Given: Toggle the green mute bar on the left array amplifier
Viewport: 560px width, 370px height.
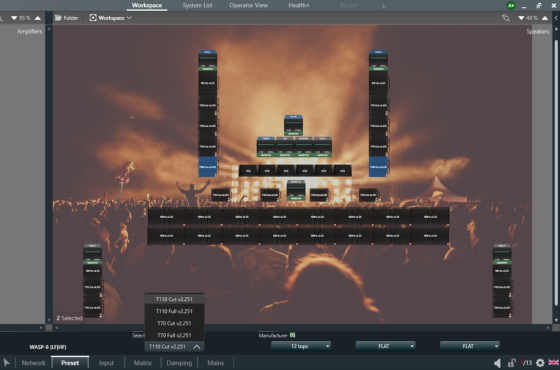Looking at the screenshot, I should pos(208,69).
